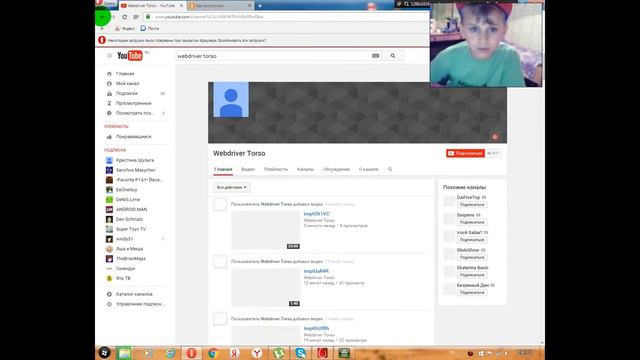The width and height of the screenshot is (640, 360).
Task: Reload the page in the browser toolbar
Action: [x=124, y=17]
